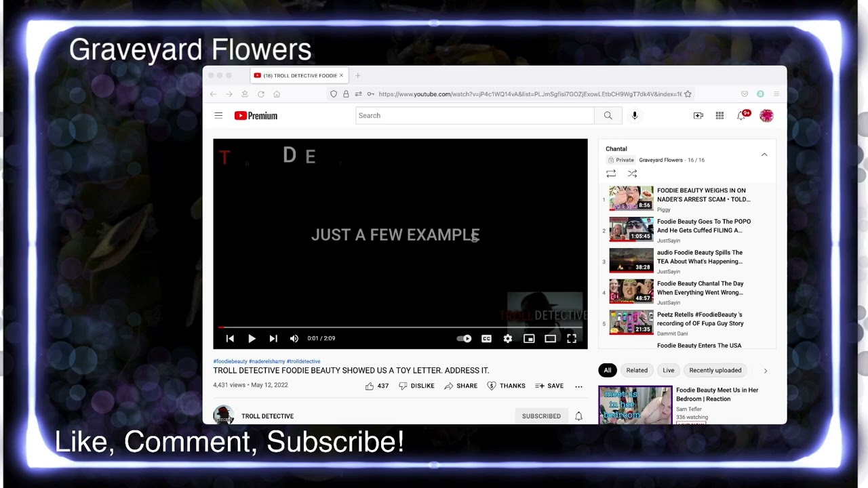Show more filter chips with right arrow
Image resolution: width=868 pixels, height=488 pixels.
pos(766,371)
